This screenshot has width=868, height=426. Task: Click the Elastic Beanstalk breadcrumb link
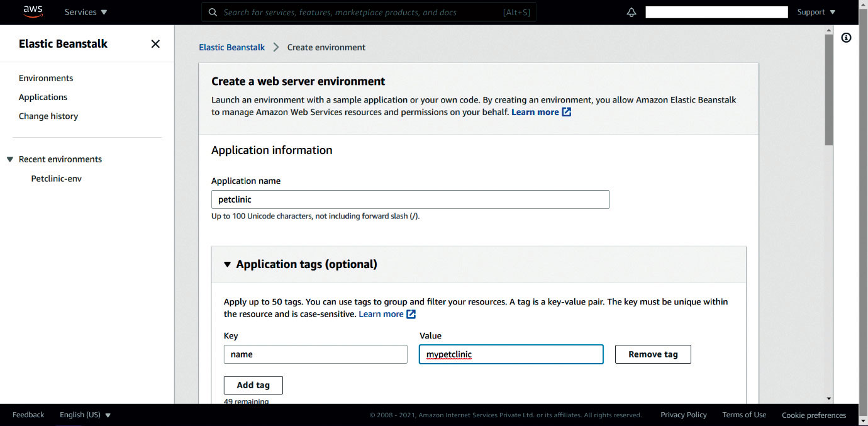(231, 47)
